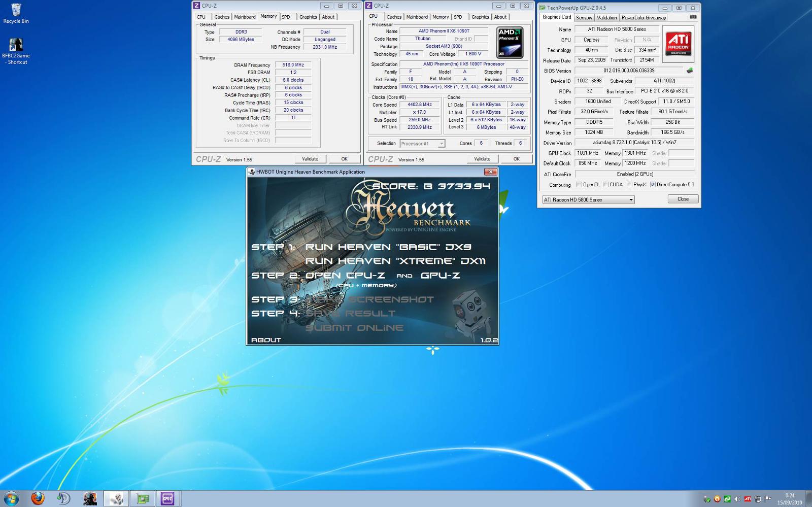Click the DRAM Frequency 518.0 MHz value

[x=293, y=65]
